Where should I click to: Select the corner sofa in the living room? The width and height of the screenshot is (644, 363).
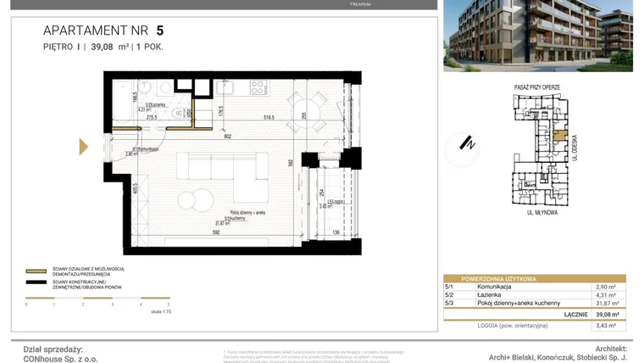coord(222,176)
